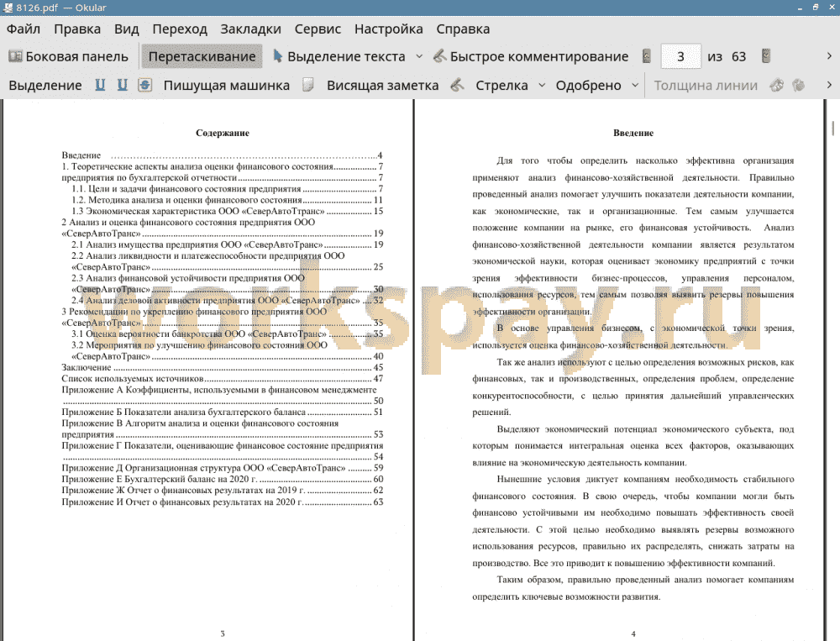
Task: Select the second underline annotation icon
Action: click(123, 85)
